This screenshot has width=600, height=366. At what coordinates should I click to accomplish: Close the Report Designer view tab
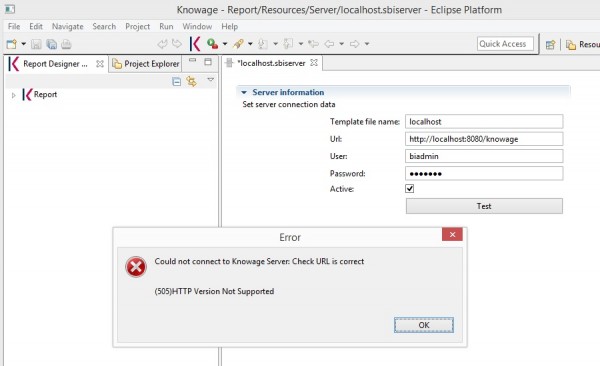tap(100, 64)
